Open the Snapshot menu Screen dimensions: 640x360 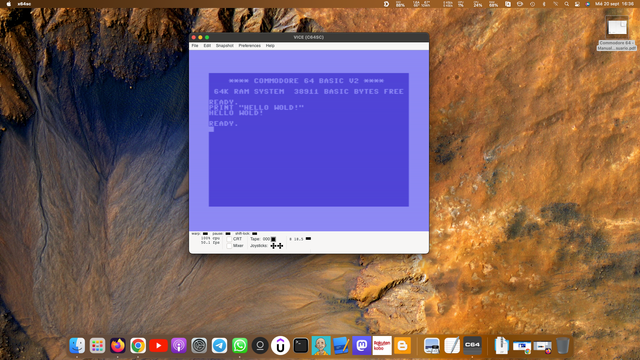pyautogui.click(x=224, y=46)
